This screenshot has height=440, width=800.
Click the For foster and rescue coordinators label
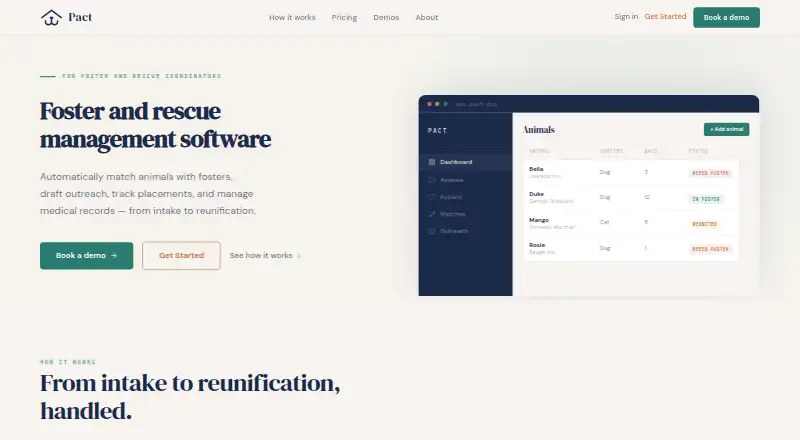click(141, 76)
